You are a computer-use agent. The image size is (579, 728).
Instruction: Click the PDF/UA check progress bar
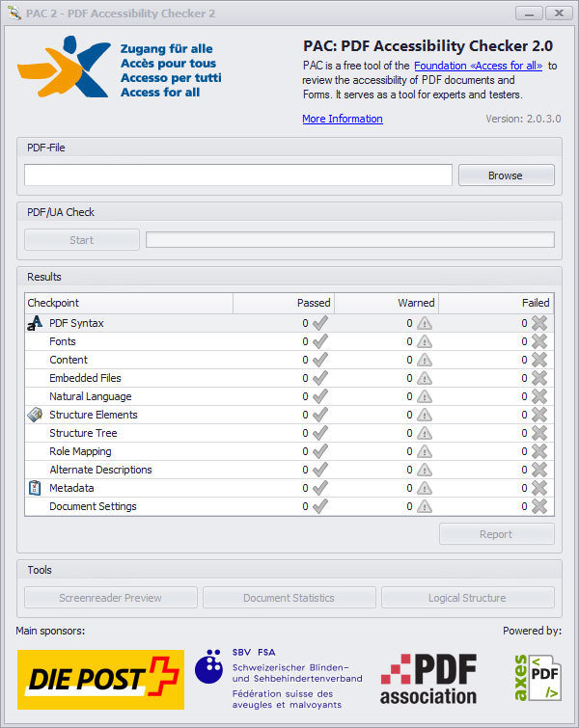350,240
